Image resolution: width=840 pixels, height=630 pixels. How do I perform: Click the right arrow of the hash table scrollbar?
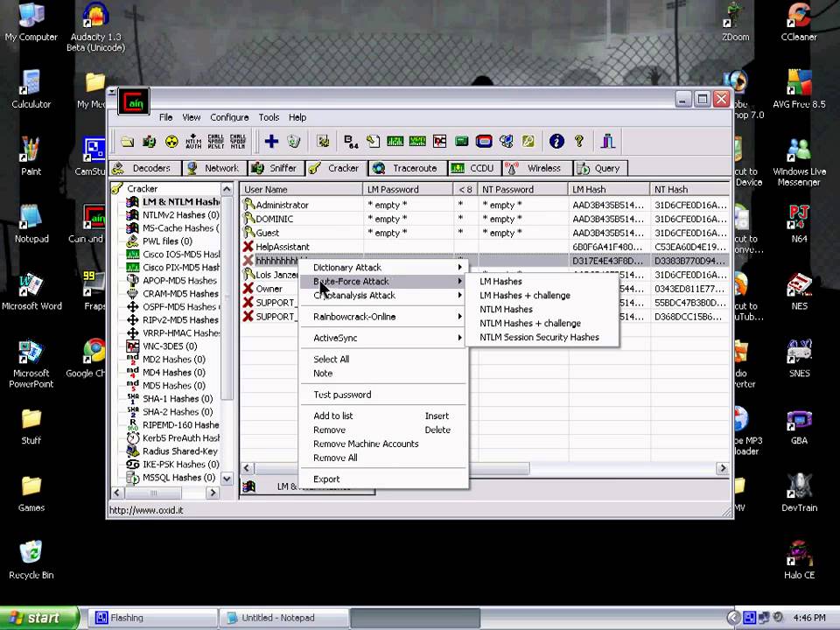point(723,468)
